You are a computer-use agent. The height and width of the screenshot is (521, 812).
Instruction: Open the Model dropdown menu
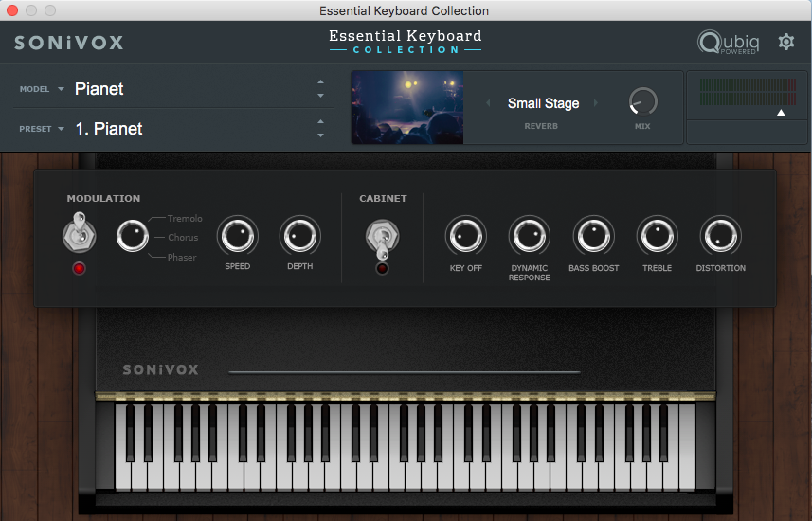coord(61,89)
